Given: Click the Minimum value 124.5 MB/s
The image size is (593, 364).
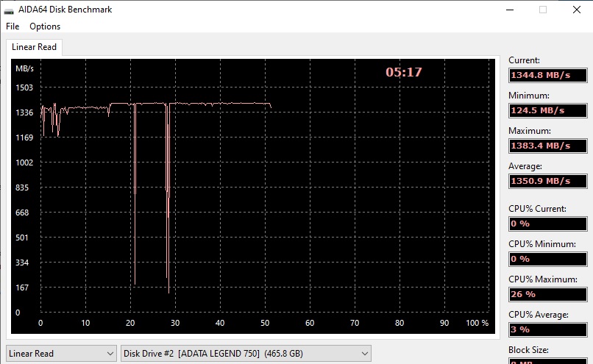Looking at the screenshot, I should click(547, 110).
